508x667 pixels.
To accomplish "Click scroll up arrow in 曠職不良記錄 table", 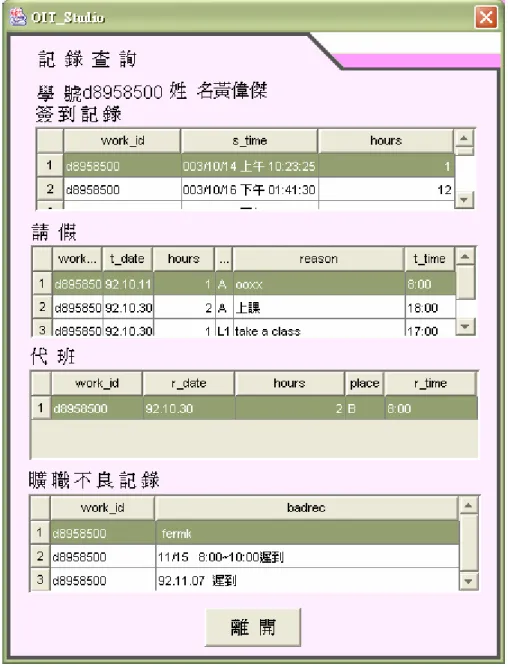I will click(x=468, y=505).
